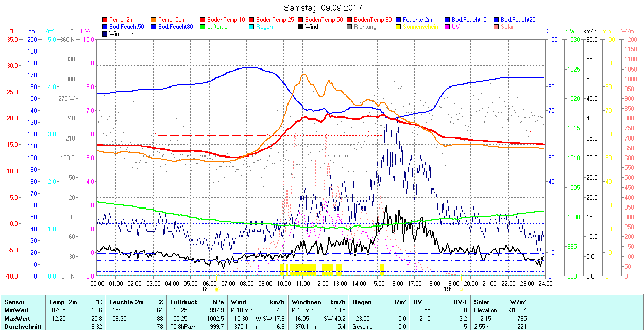
Task: Click the red Temp. 2m legend swatch
Action: pos(105,20)
